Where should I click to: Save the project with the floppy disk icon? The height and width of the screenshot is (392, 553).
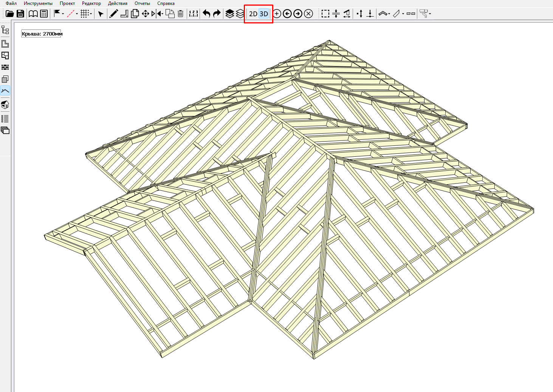[20, 14]
